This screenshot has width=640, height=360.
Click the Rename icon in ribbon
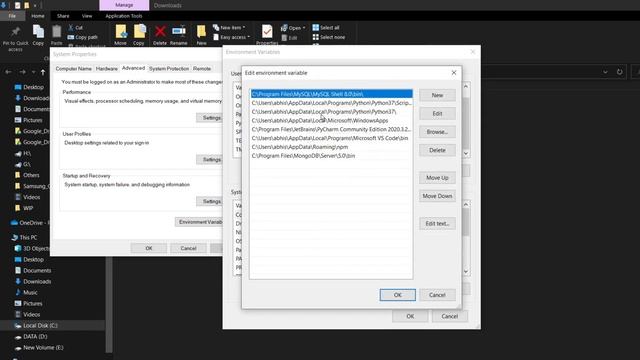coord(179,31)
